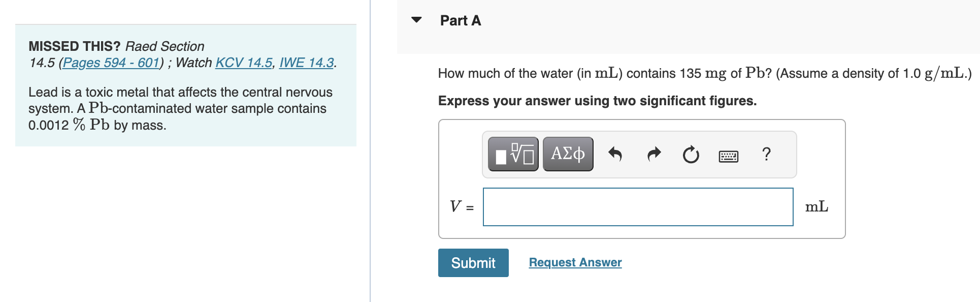Reset the answer with circular arrow icon
The width and height of the screenshot is (980, 302).
tap(691, 154)
